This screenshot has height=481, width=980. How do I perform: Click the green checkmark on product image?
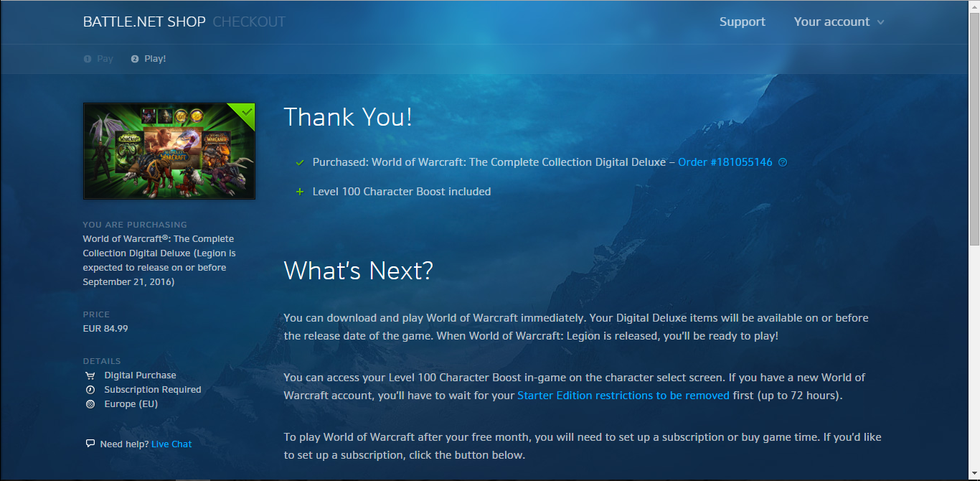[x=246, y=112]
